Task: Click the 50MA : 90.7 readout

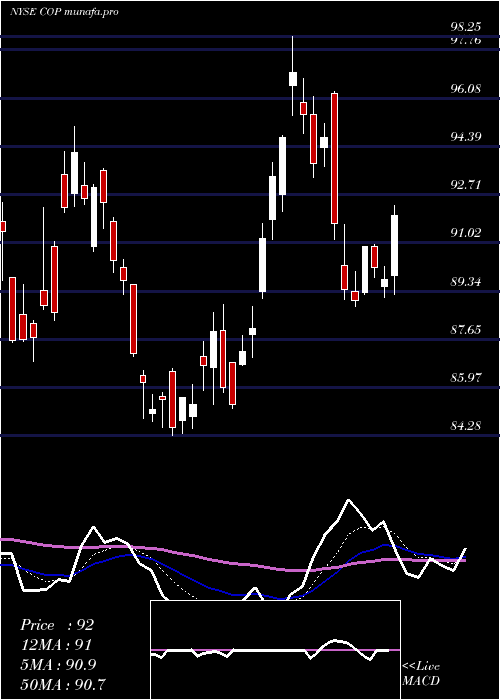Action: point(63,684)
